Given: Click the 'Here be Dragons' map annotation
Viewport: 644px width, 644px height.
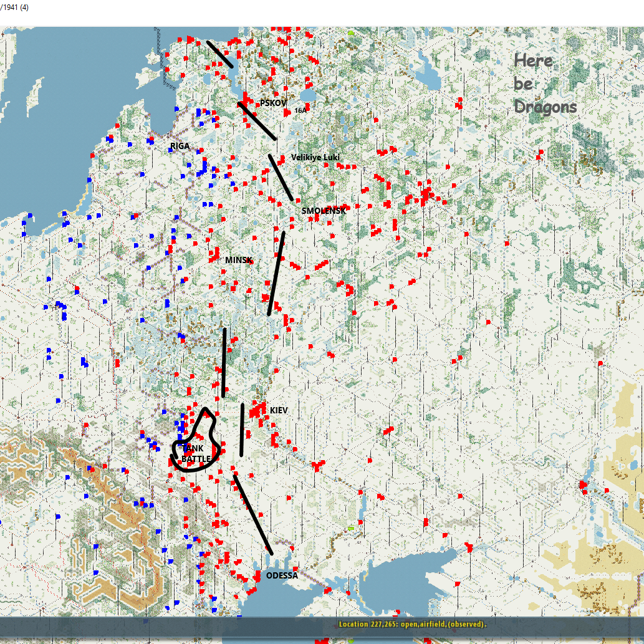Looking at the screenshot, I should 545,84.
